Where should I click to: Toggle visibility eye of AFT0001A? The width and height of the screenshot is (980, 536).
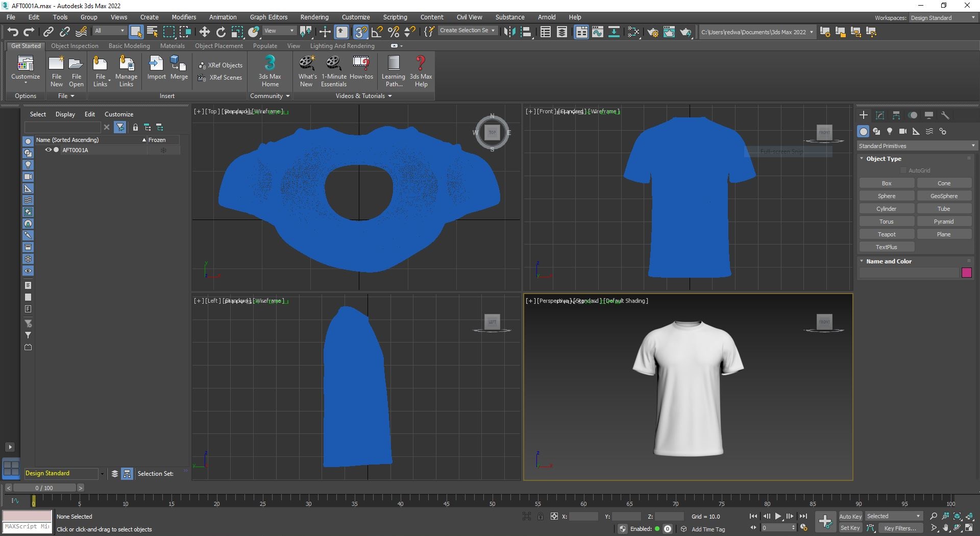point(48,150)
